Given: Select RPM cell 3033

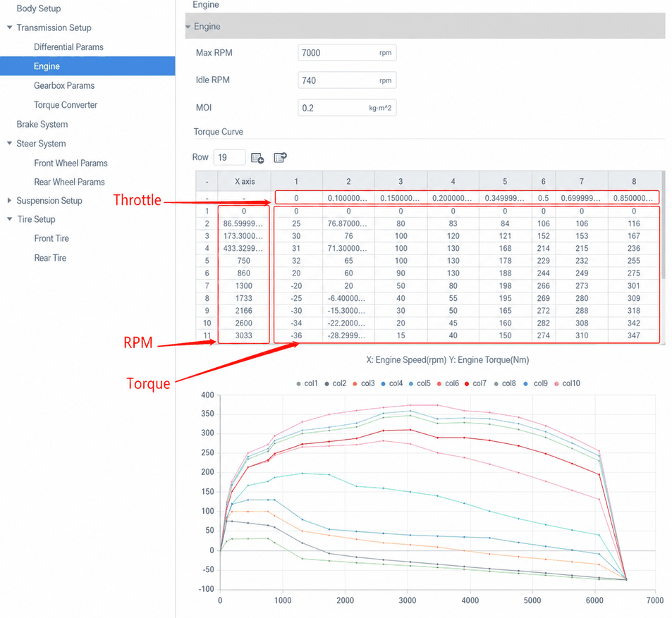Looking at the screenshot, I should point(244,335).
